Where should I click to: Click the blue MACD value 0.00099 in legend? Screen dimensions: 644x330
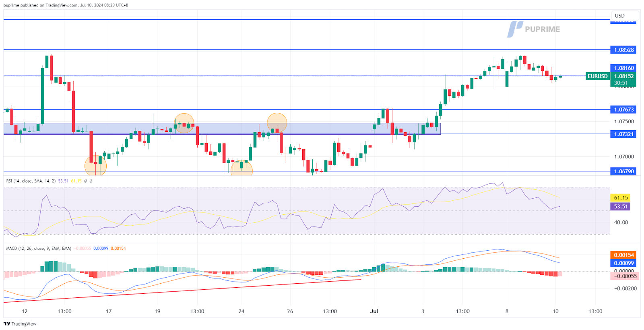coord(101,248)
